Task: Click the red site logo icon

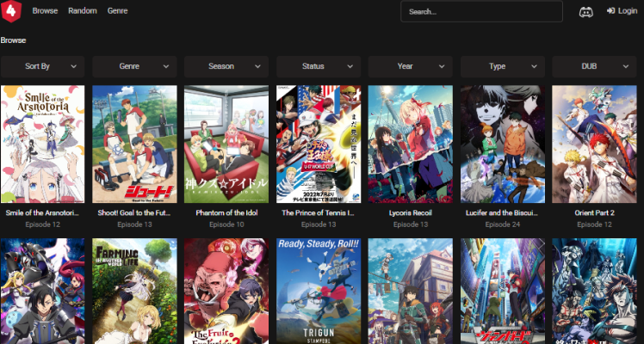Action: click(x=12, y=11)
